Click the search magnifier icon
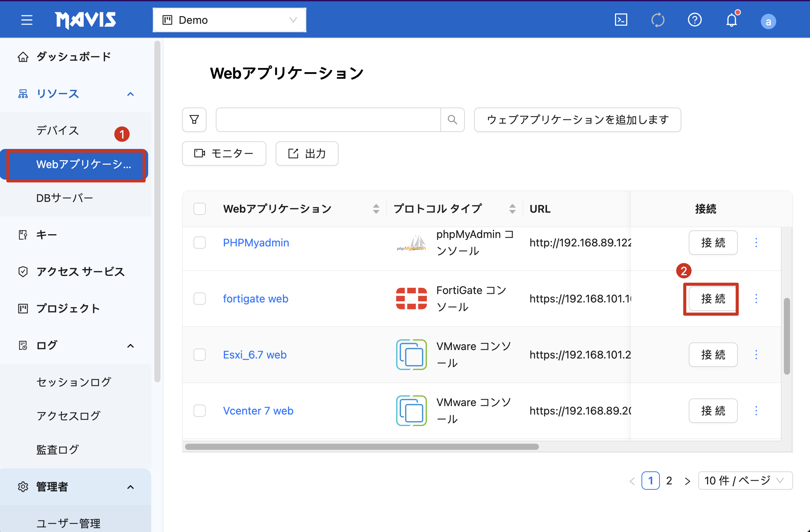Image resolution: width=810 pixels, height=532 pixels. pyautogui.click(x=452, y=120)
